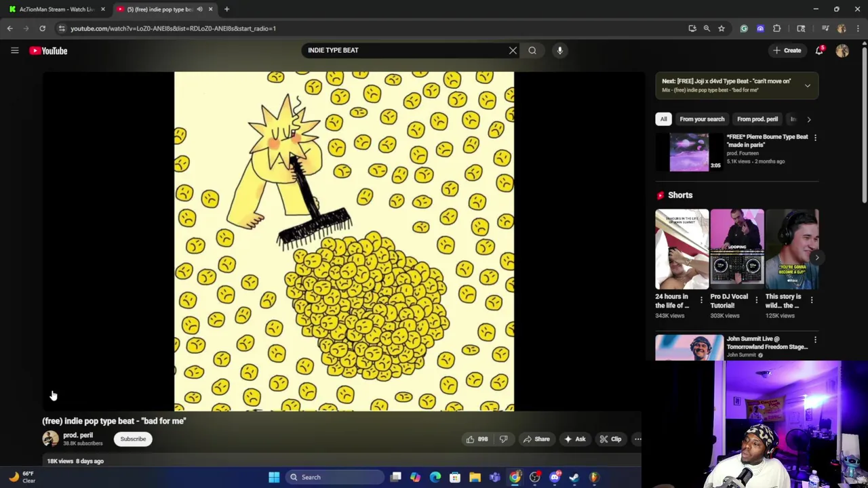
Task: Bookmark this page with the star
Action: [x=722, y=28]
